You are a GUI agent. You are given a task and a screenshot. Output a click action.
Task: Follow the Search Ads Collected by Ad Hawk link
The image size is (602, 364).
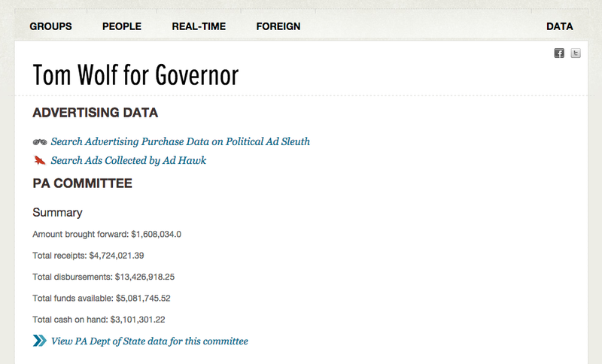tap(129, 160)
